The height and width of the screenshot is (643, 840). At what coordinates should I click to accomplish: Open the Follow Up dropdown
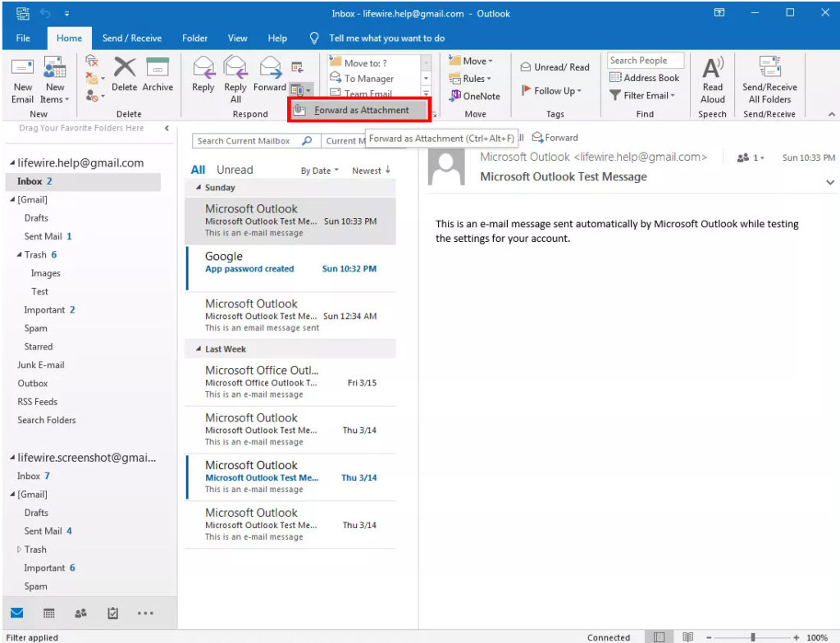click(x=551, y=90)
